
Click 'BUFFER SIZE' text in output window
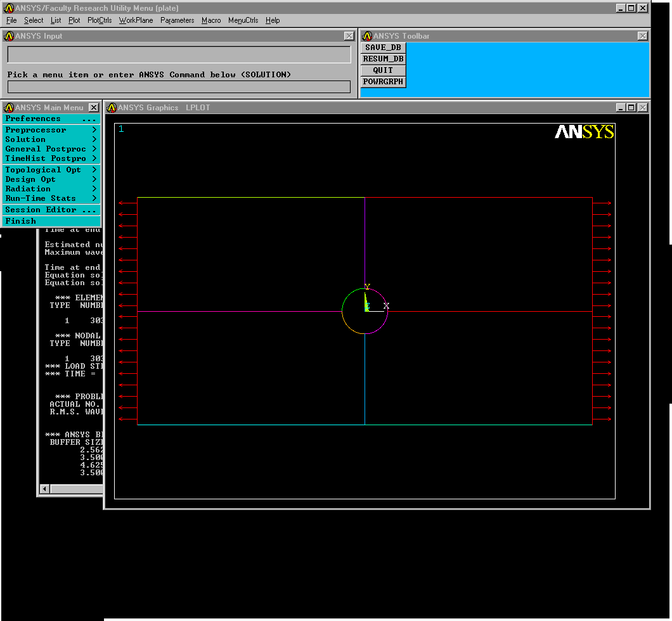point(76,442)
